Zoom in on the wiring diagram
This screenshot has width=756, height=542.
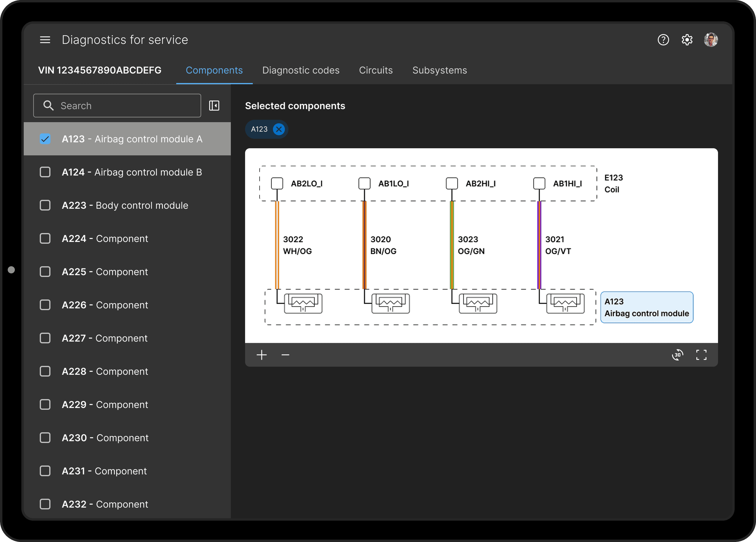click(262, 355)
